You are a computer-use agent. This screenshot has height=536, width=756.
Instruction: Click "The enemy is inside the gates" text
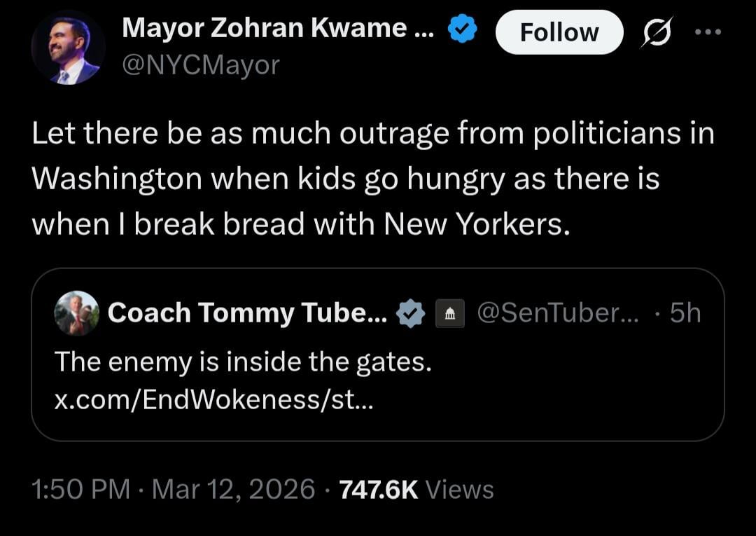tap(243, 362)
